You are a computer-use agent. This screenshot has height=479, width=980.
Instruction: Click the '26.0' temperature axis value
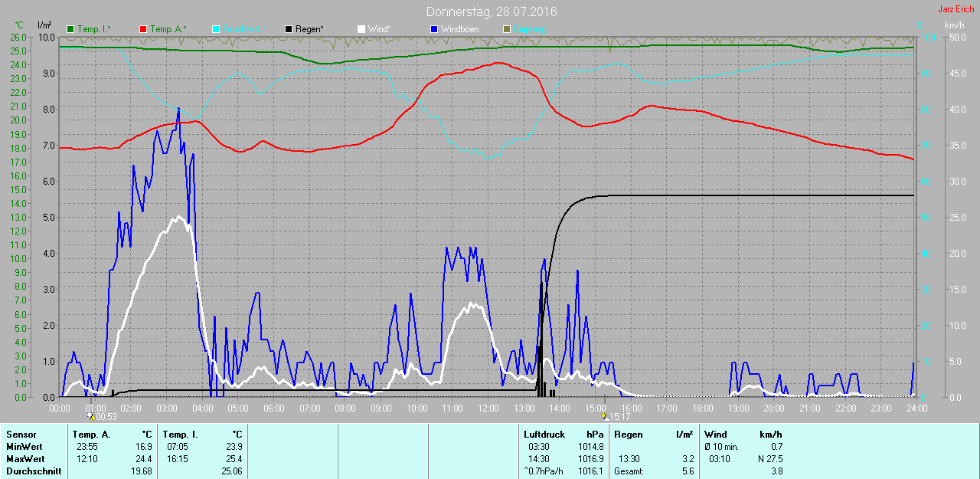click(x=18, y=37)
